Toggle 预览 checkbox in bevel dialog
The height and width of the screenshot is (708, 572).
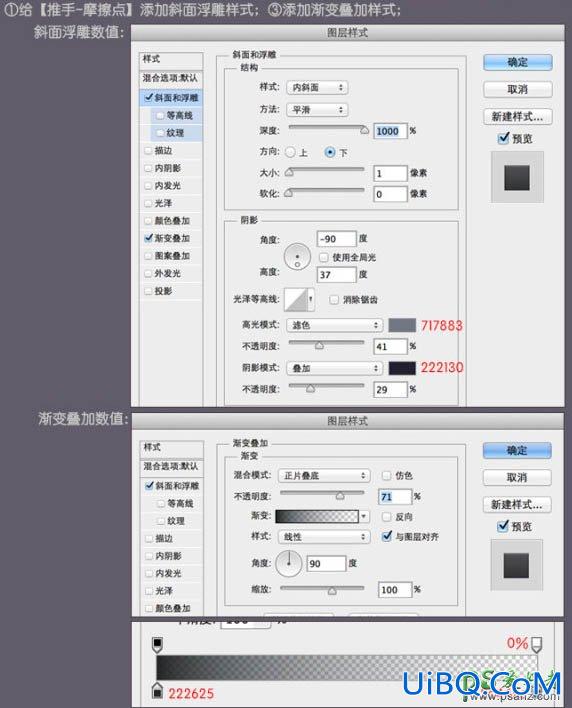click(x=504, y=138)
